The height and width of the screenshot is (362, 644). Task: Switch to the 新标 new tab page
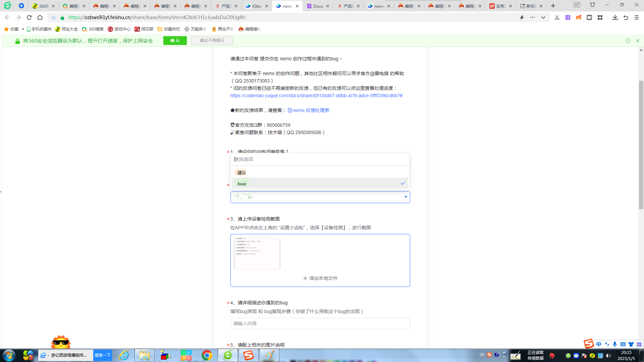(531, 6)
